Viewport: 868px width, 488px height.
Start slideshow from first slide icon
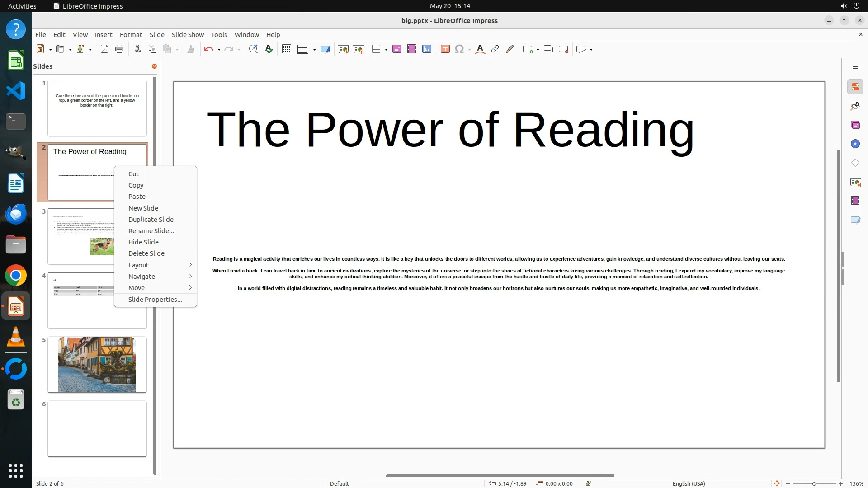point(344,49)
